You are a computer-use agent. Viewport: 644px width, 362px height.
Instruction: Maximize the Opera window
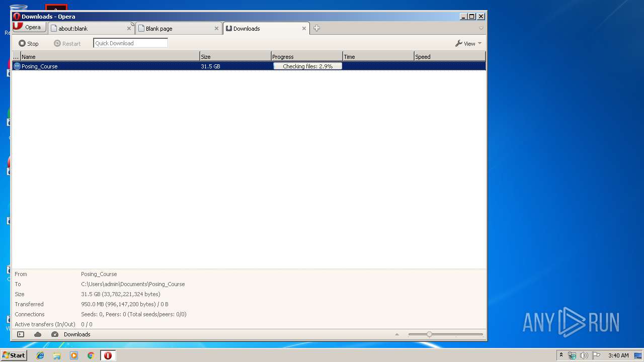(471, 17)
